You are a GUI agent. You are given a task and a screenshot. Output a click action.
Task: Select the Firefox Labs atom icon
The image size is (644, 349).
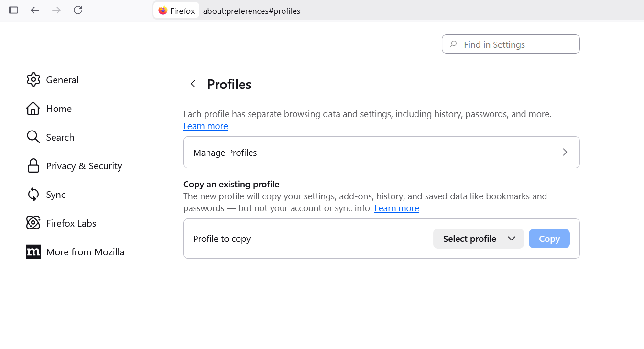[x=33, y=223]
